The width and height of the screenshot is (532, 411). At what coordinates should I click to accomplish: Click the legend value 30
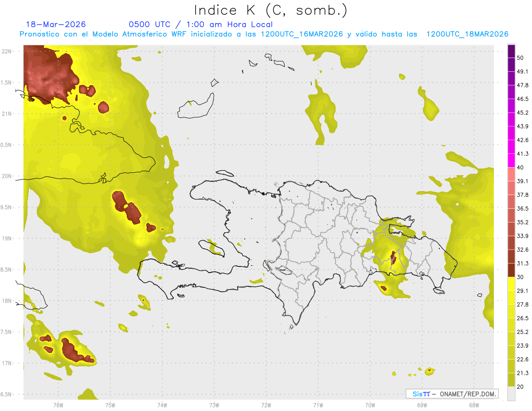pyautogui.click(x=520, y=277)
